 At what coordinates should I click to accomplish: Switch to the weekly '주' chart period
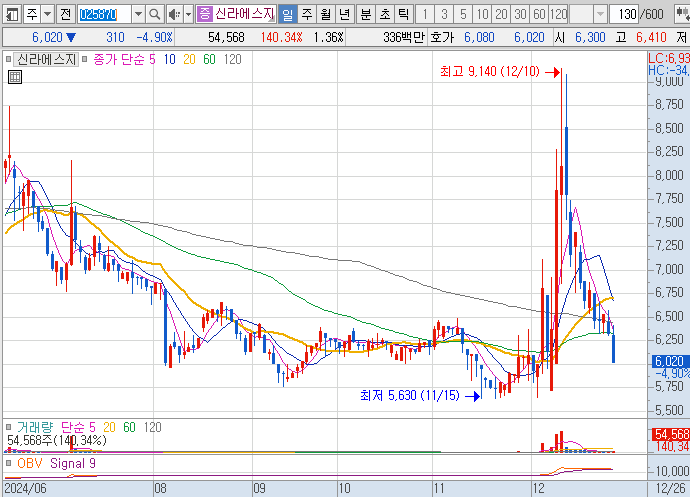click(307, 15)
